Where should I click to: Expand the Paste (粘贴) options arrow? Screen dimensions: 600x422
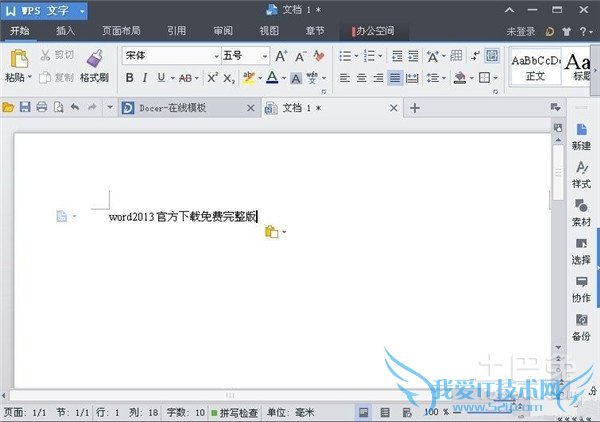point(30,77)
